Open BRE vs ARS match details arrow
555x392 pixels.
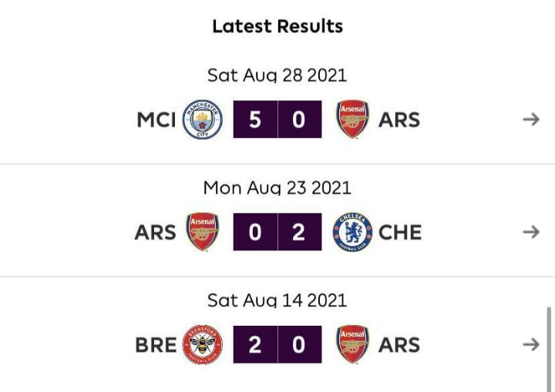pyautogui.click(x=530, y=344)
